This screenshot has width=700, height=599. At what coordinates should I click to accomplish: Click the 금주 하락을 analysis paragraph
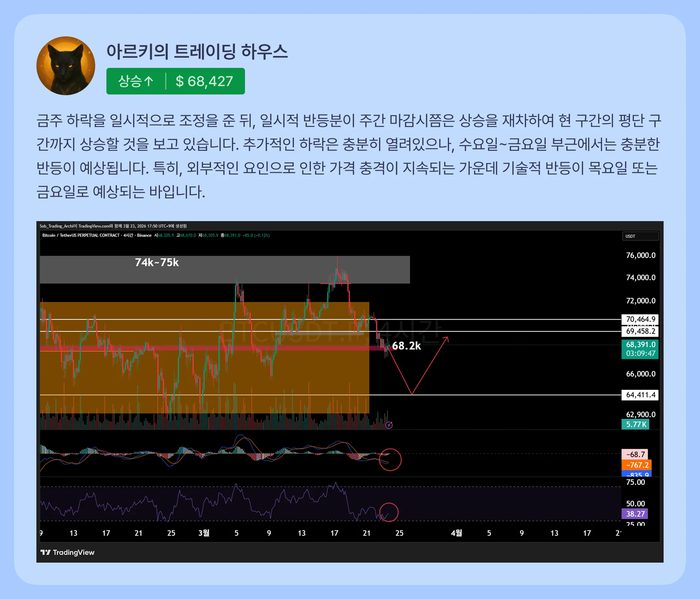[349, 156]
